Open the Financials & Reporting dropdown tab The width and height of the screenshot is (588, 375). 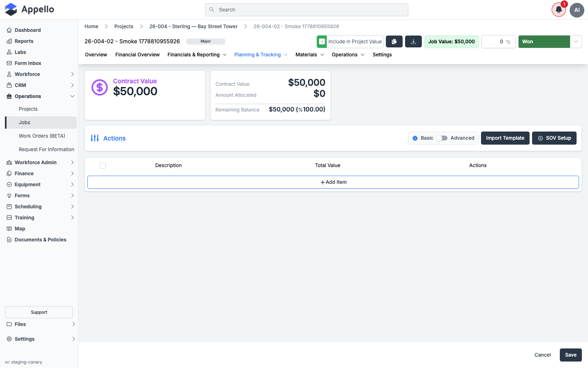197,55
